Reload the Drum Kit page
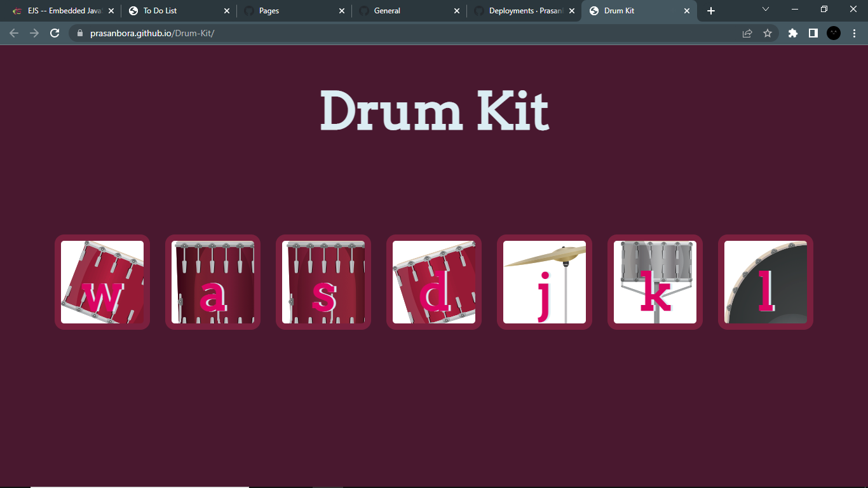 [54, 33]
